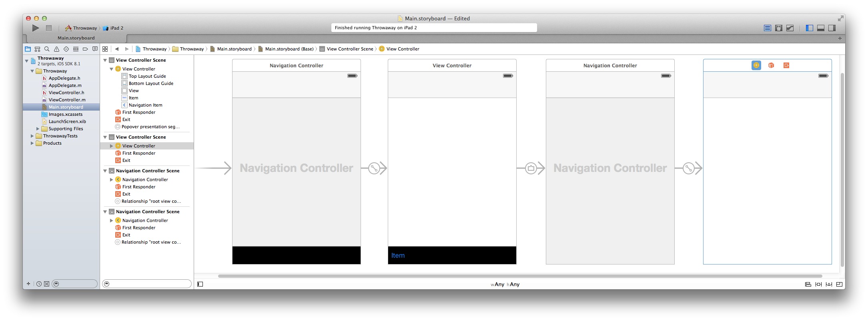Run the Throwaway app with the Play button
Image resolution: width=868 pixels, height=321 pixels.
(36, 28)
